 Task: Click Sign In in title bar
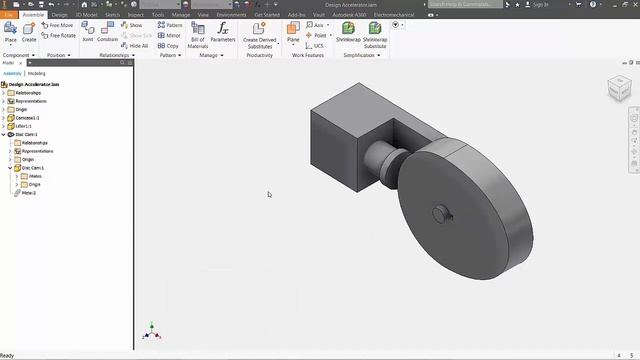[x=540, y=4]
